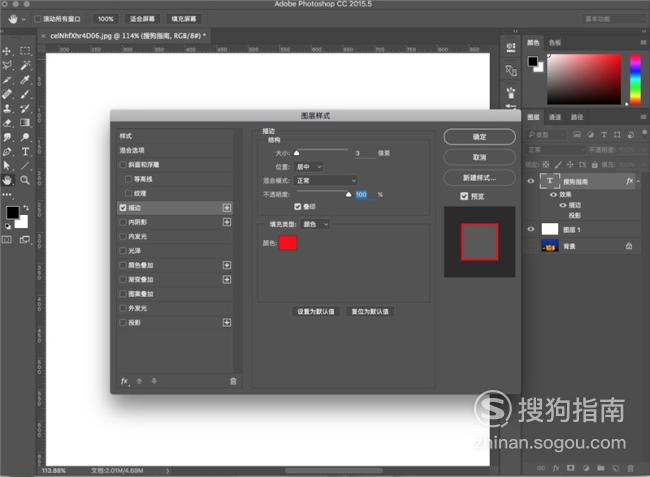The height and width of the screenshot is (477, 650).
Task: Enable the 颜色叠加 effect checkbox
Action: point(123,265)
